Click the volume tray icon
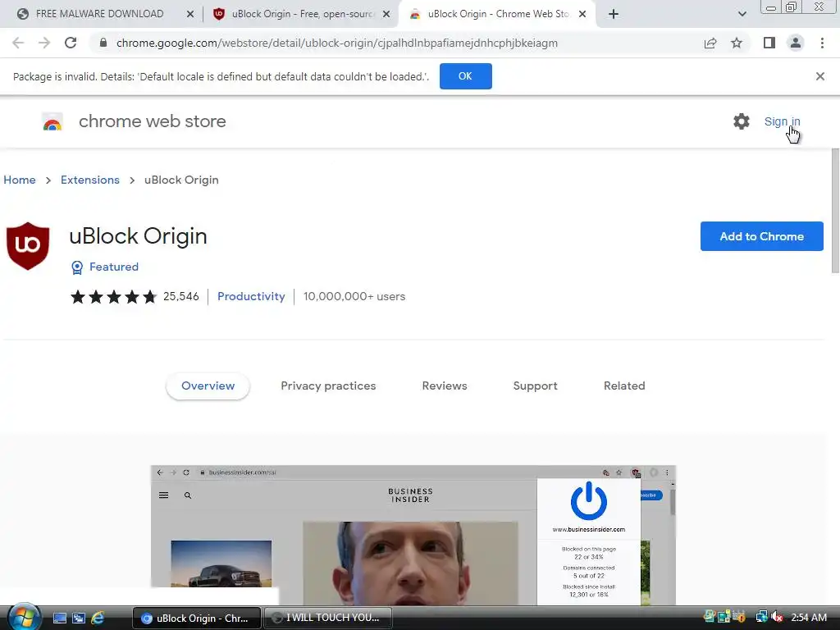 click(778, 618)
